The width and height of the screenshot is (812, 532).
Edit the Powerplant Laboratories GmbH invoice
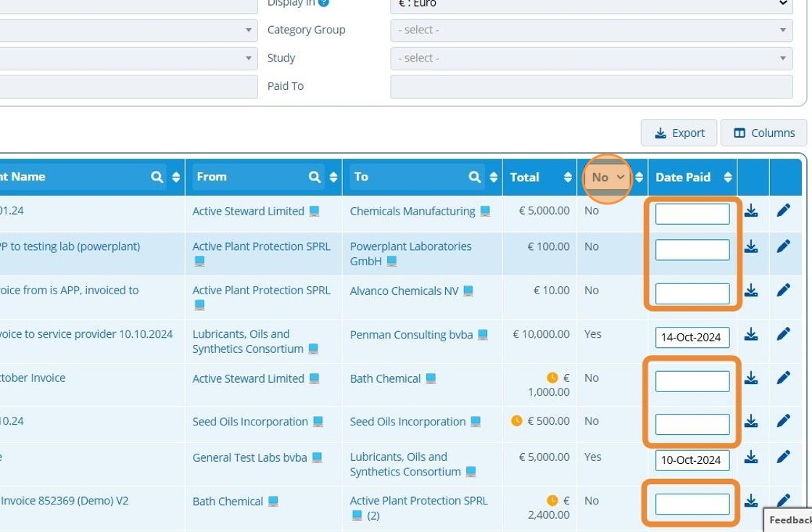click(783, 246)
